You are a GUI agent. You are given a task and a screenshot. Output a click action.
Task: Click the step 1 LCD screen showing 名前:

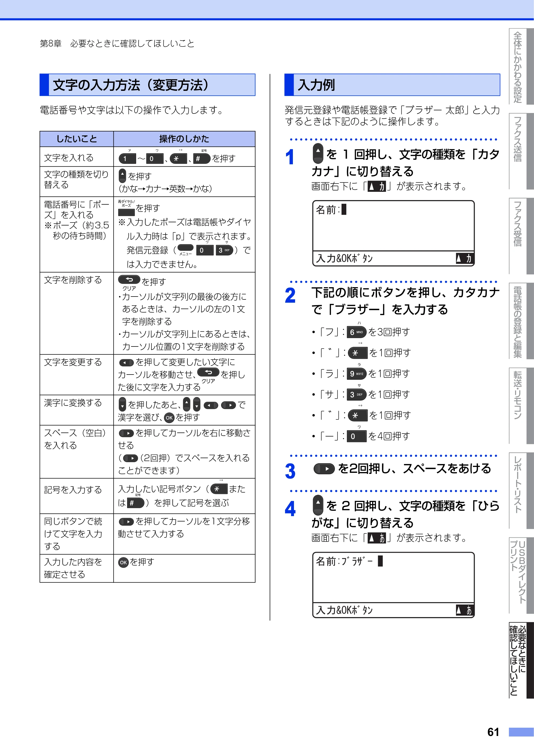[394, 233]
